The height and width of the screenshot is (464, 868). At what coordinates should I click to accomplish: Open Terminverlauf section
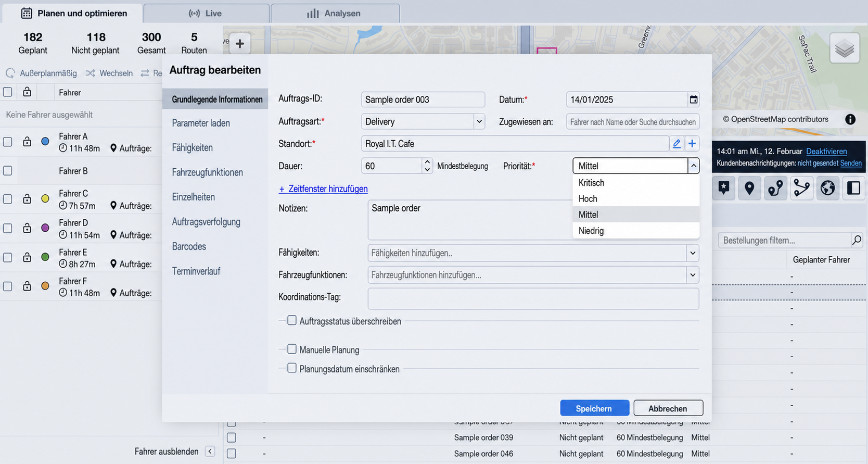point(196,271)
